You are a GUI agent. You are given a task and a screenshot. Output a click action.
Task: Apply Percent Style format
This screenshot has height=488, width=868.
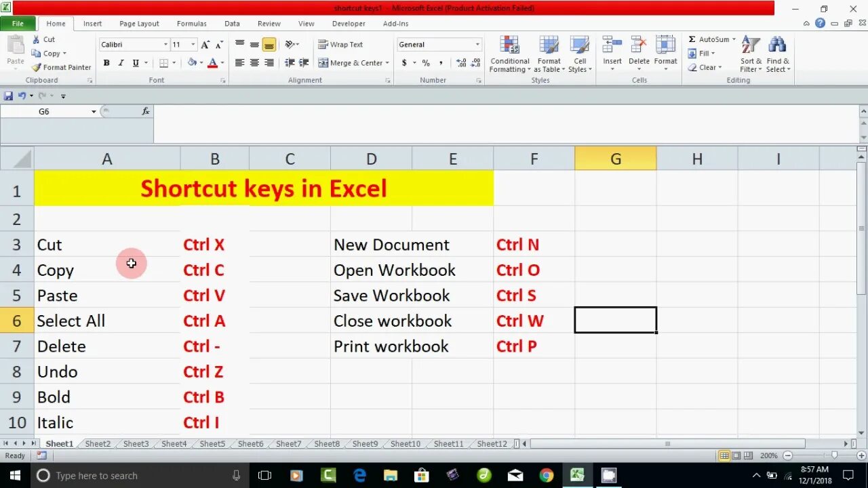tap(426, 63)
